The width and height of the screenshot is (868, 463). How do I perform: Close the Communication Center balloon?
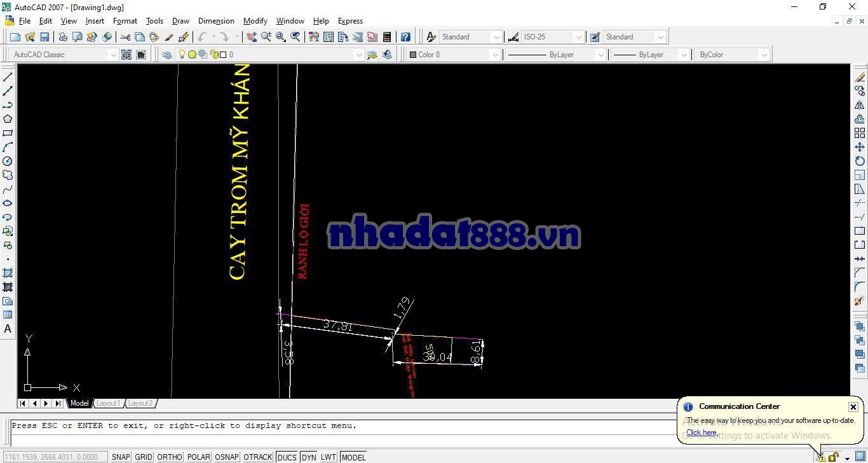click(x=853, y=407)
